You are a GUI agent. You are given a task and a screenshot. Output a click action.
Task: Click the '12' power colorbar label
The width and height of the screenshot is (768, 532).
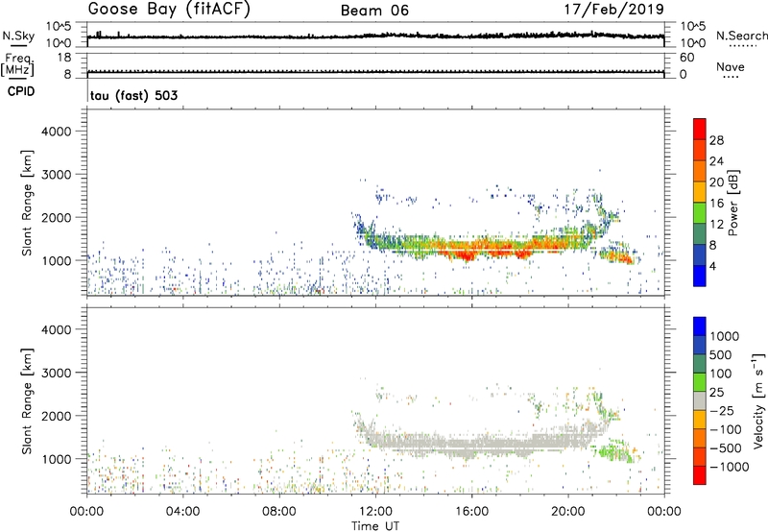pos(716,225)
